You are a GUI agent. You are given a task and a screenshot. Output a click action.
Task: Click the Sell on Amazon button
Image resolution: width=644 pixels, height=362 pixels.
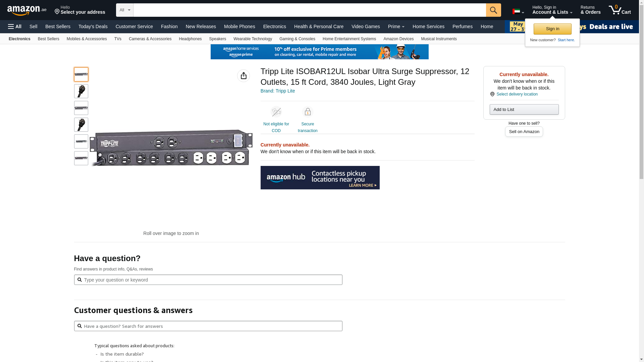[x=524, y=132]
